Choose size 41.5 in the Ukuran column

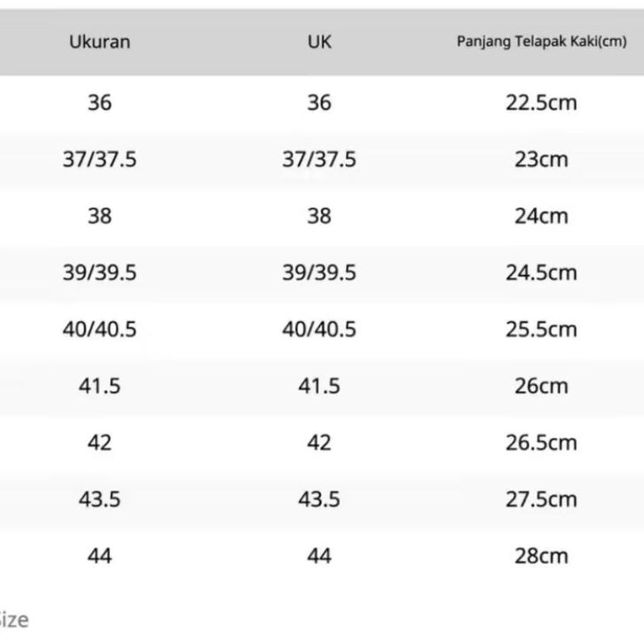click(99, 386)
